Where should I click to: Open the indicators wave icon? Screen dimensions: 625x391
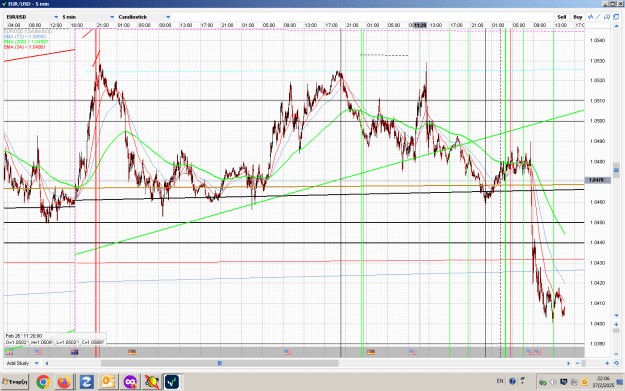[590, 17]
